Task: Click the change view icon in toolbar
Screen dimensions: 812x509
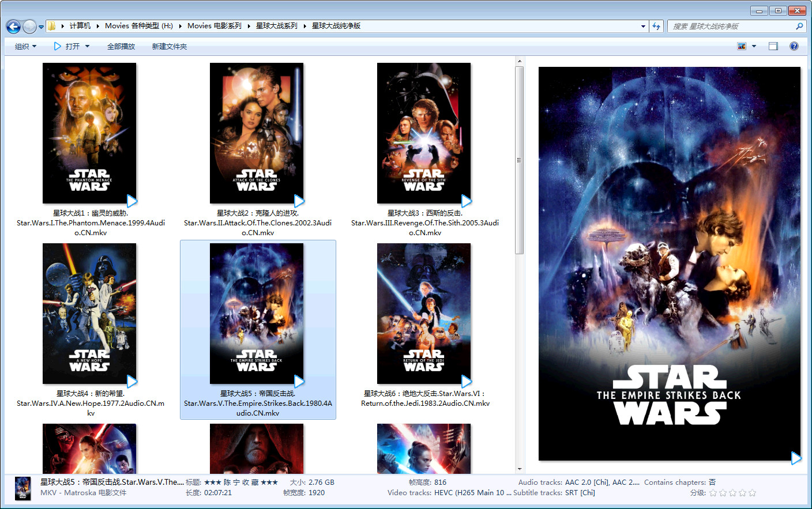Action: (x=742, y=46)
